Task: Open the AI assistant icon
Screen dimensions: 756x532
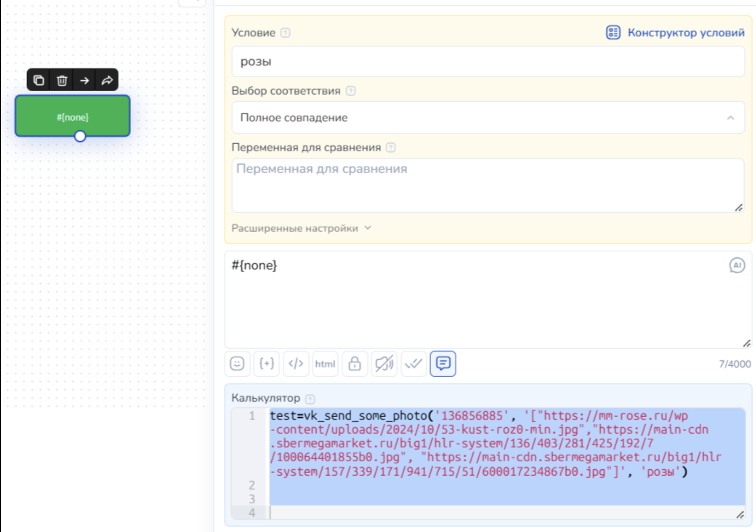Action: click(x=736, y=265)
